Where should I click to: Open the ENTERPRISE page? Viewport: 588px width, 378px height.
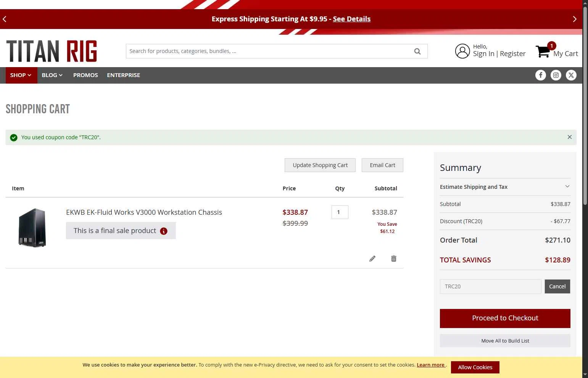click(x=124, y=75)
